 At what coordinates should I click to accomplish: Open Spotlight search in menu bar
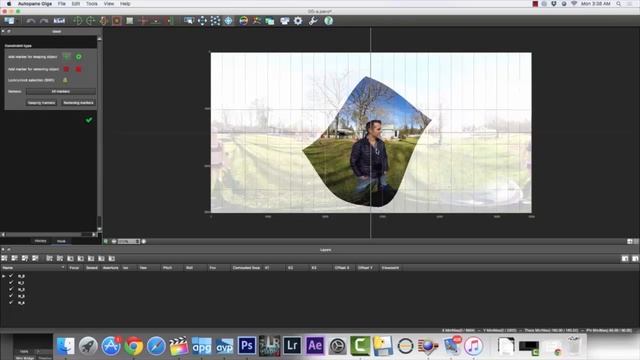pos(619,4)
